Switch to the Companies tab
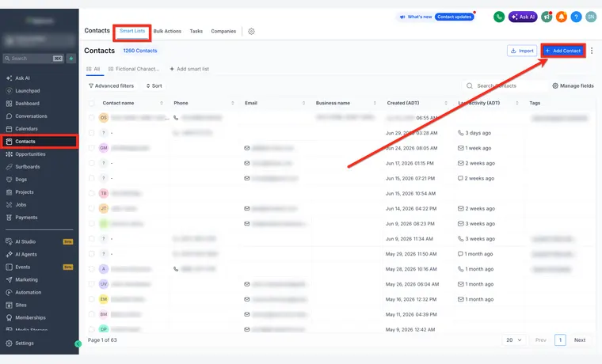 click(x=223, y=31)
